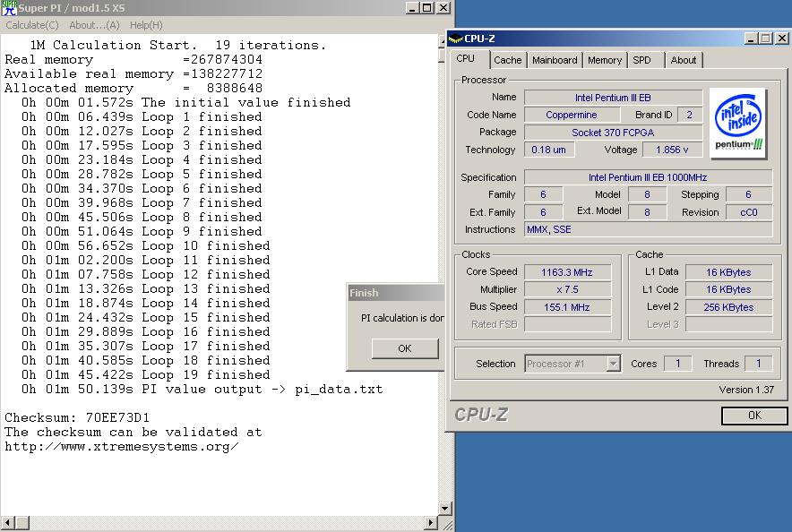
Task: Click the Stepping value '6' field
Action: [749, 194]
